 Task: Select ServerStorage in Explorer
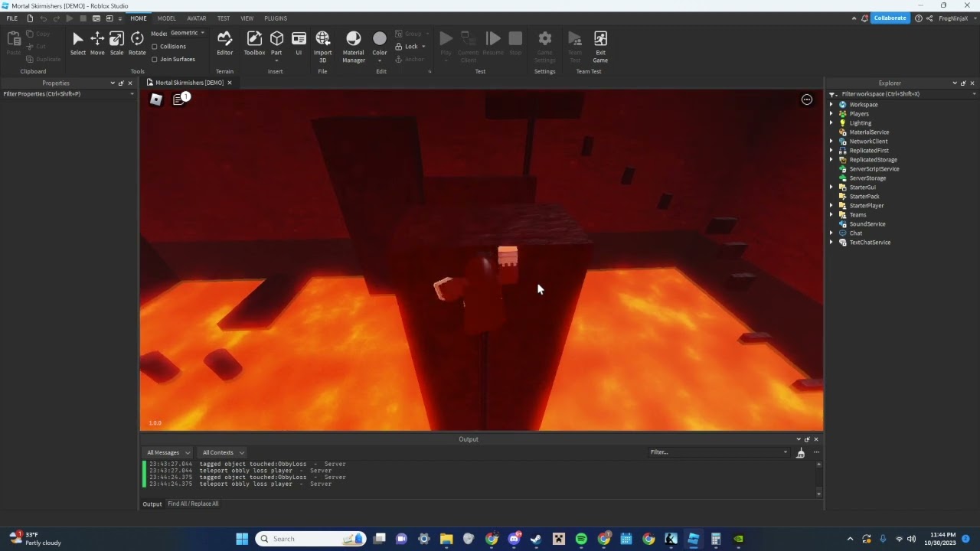[x=867, y=178]
